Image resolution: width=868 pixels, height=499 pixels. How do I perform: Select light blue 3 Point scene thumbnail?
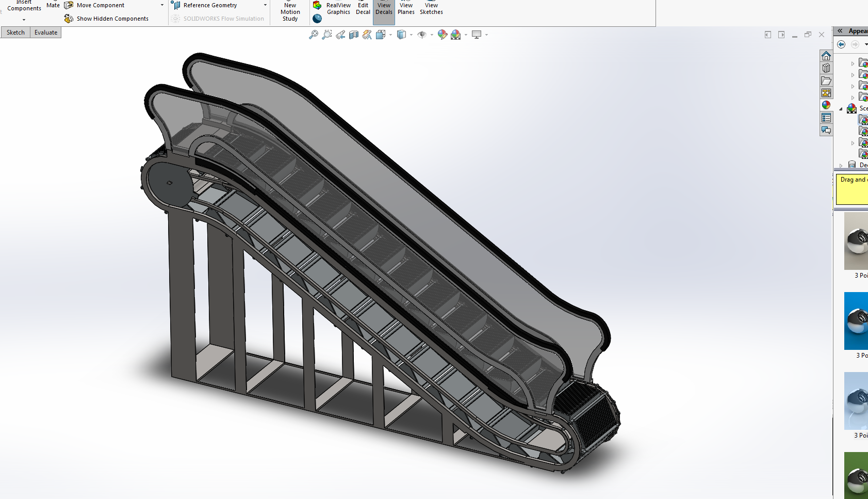coord(856,401)
